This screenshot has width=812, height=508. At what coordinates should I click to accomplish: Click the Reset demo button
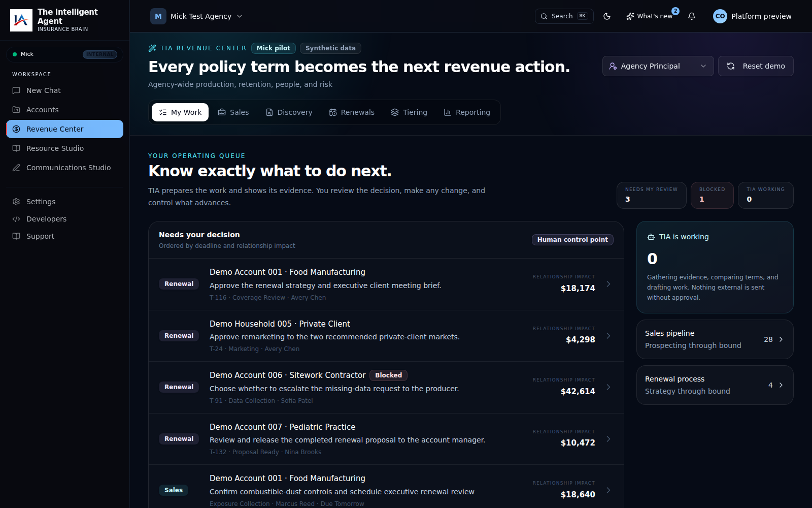click(756, 66)
